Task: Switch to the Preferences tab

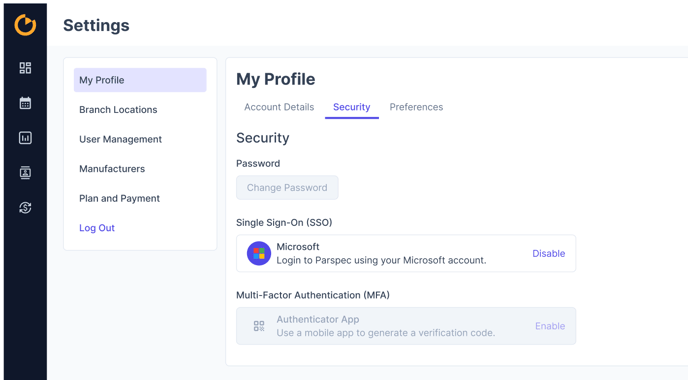Action: [x=416, y=107]
